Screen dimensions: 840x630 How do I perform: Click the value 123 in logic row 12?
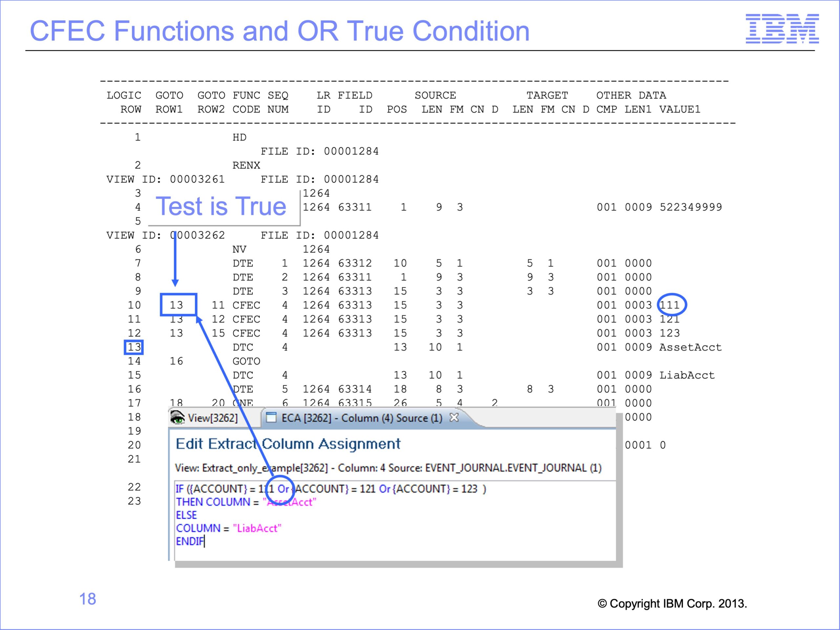point(669,333)
